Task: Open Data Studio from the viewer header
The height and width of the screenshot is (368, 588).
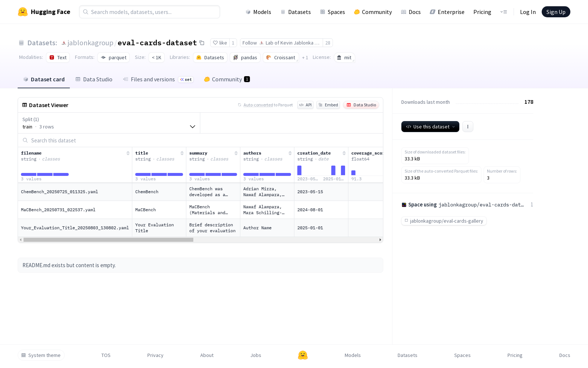Action: coord(361,105)
